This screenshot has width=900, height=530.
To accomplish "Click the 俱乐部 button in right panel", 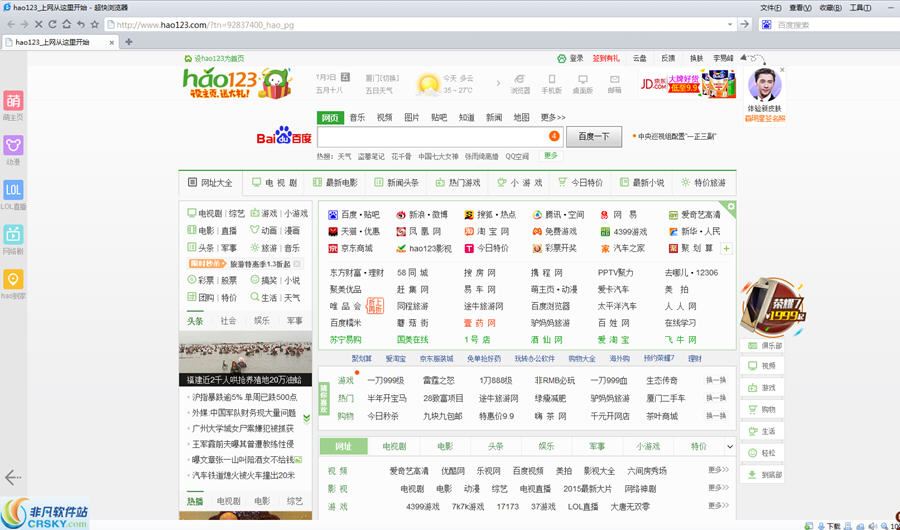I will click(762, 346).
